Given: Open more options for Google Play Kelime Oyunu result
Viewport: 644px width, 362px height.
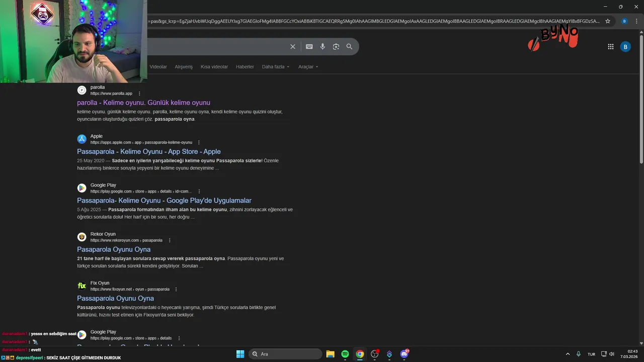Looking at the screenshot, I should pyautogui.click(x=199, y=192).
